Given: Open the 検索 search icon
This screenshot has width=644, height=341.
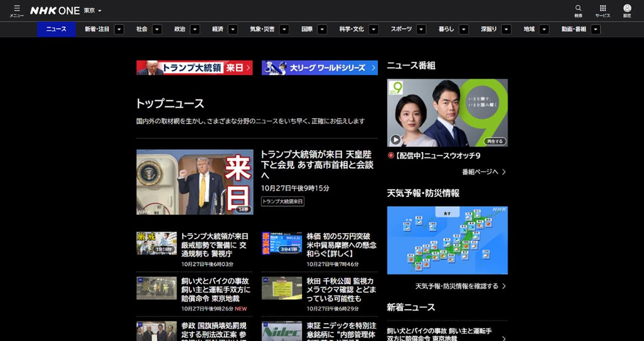Looking at the screenshot, I should (x=578, y=9).
